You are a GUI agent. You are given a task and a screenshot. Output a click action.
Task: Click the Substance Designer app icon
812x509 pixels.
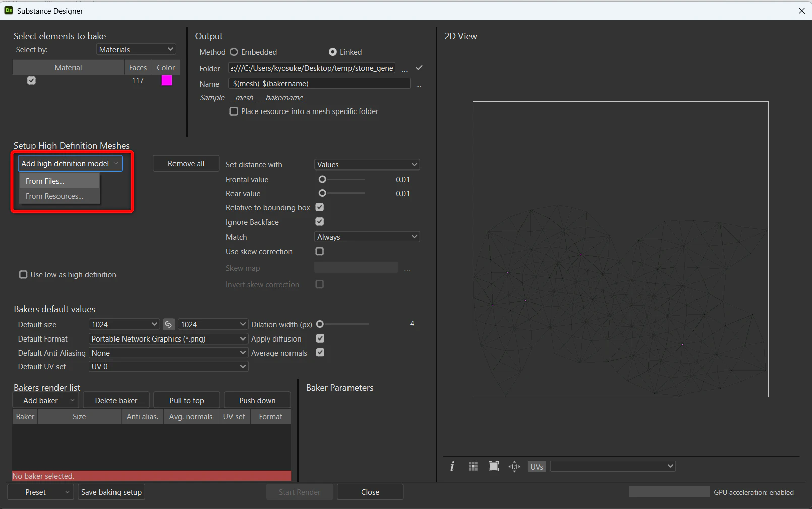pos(8,10)
